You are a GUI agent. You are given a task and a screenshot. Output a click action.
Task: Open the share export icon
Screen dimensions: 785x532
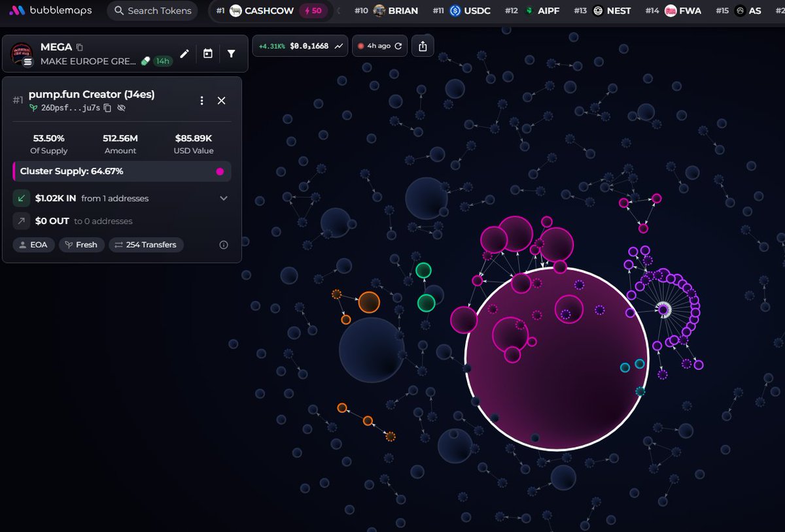(423, 46)
